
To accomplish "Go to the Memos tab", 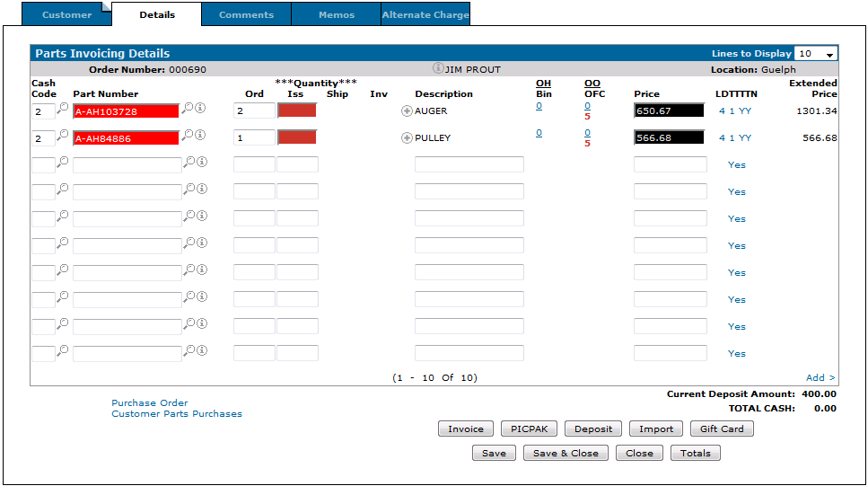I will pyautogui.click(x=336, y=15).
